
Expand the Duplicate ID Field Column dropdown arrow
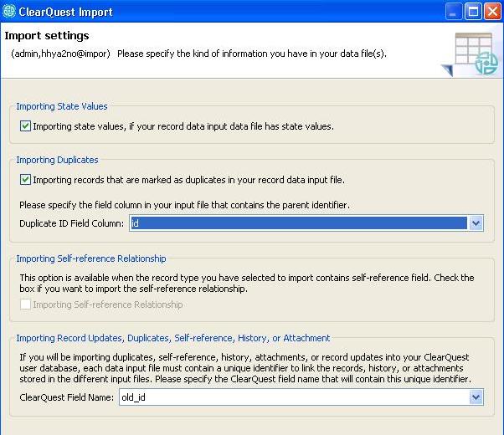pos(476,223)
